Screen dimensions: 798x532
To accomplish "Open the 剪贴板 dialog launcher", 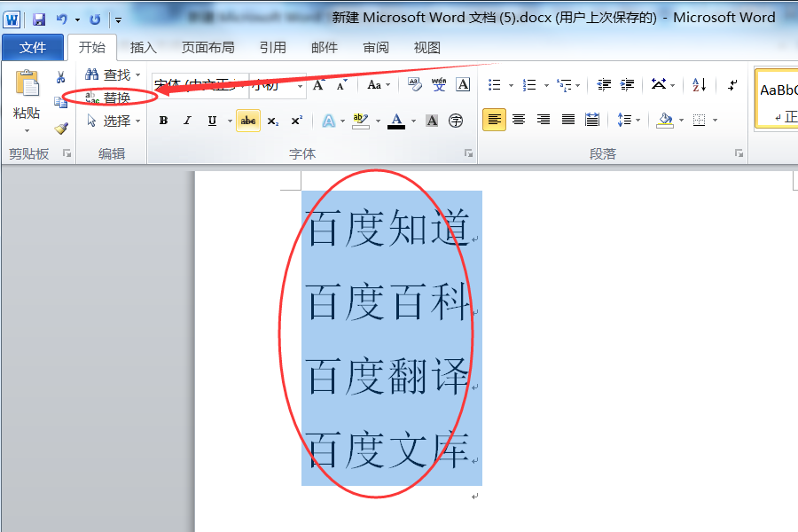I will tap(66, 153).
